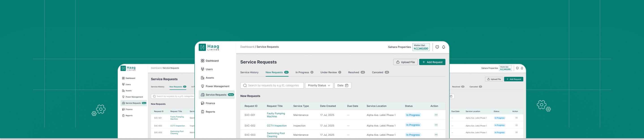Image resolution: width=644 pixels, height=140 pixels.
Task: Focus the search field in left window
Action: coord(173,96)
